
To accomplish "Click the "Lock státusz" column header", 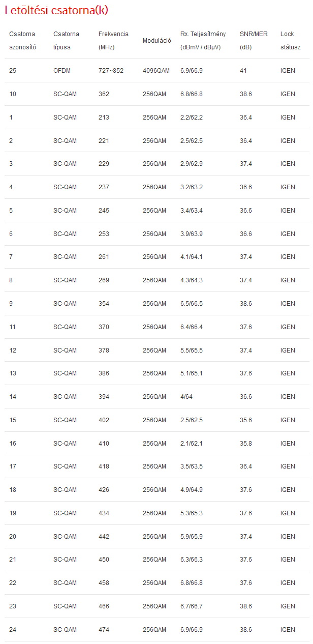I will (291, 40).
